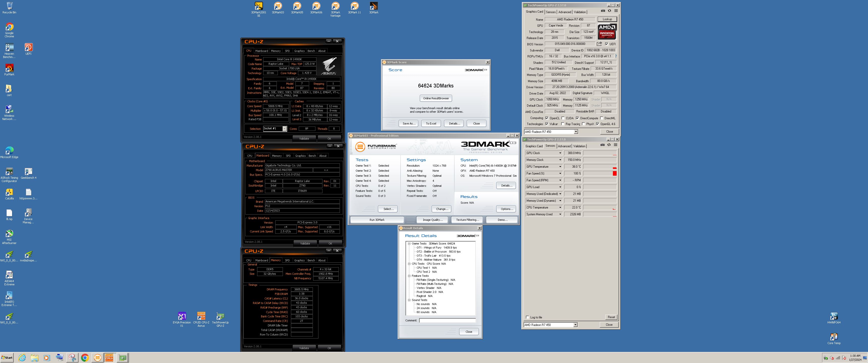Click the GPU Temperature sensor graph
868x363 pixels.
tap(600, 167)
